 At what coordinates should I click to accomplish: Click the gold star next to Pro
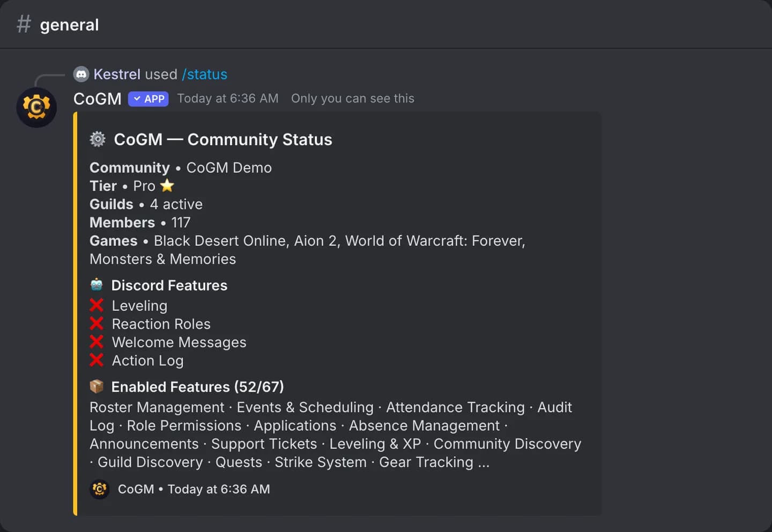(x=167, y=185)
